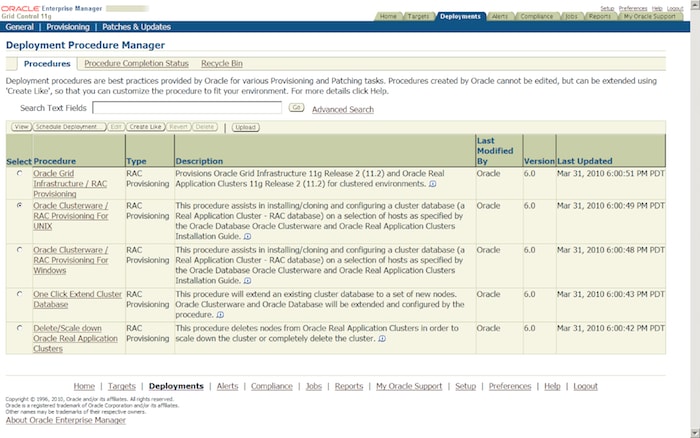Select the One Click Extend Cluster Database radio button
This screenshot has height=438, width=700.
[x=20, y=294]
